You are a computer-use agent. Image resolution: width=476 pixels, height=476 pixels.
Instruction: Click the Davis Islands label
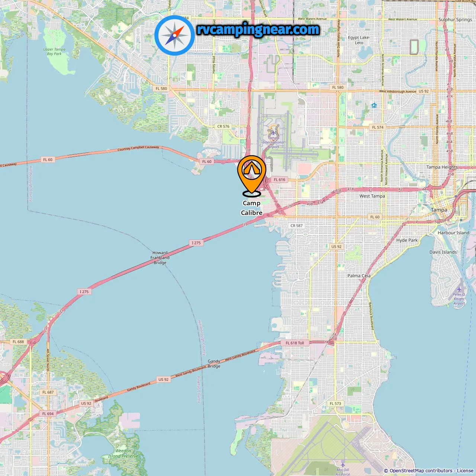(443, 252)
